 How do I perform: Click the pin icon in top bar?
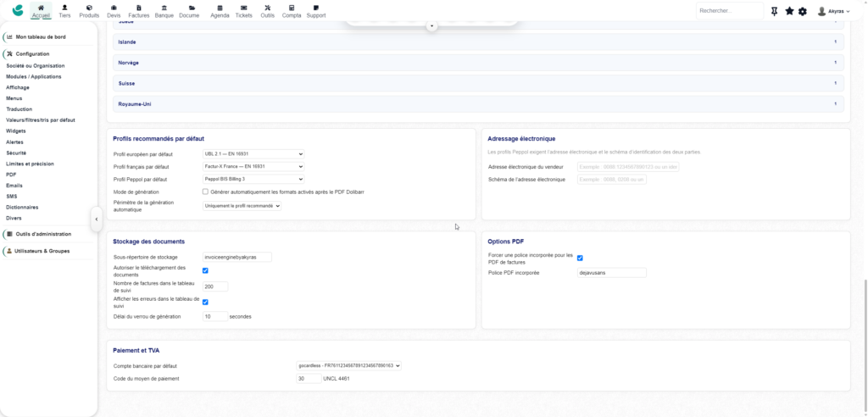tap(775, 11)
